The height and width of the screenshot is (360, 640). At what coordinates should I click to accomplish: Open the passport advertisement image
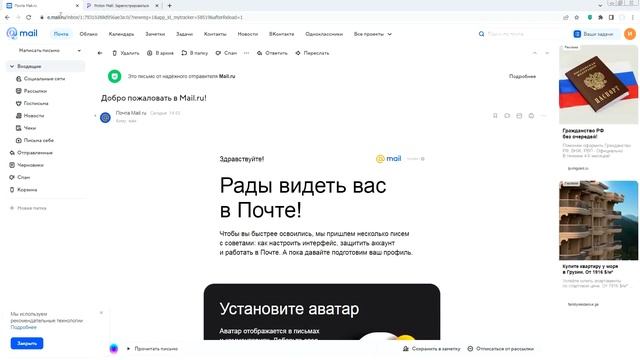598,84
